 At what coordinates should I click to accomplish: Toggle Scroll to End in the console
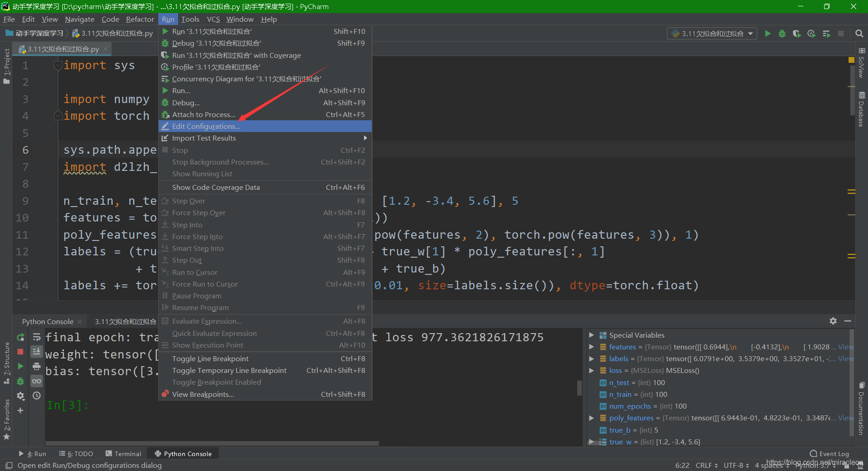click(36, 351)
